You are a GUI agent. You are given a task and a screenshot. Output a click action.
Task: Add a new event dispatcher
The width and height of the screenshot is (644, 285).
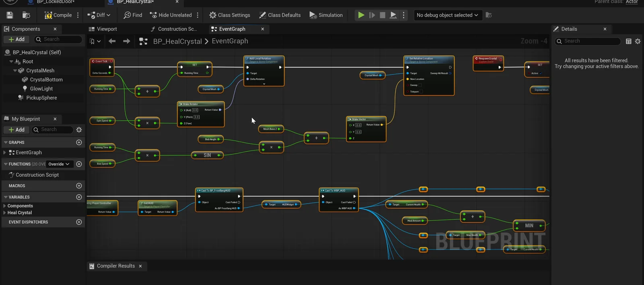[x=79, y=222]
